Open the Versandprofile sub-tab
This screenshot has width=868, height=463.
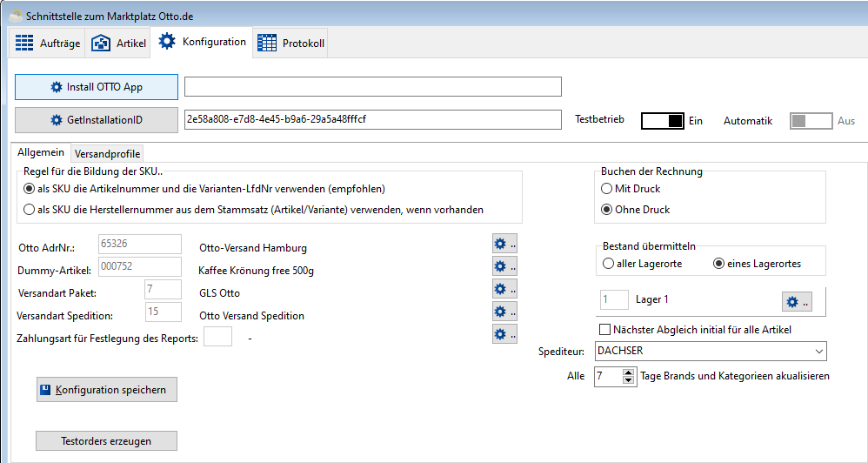point(107,153)
